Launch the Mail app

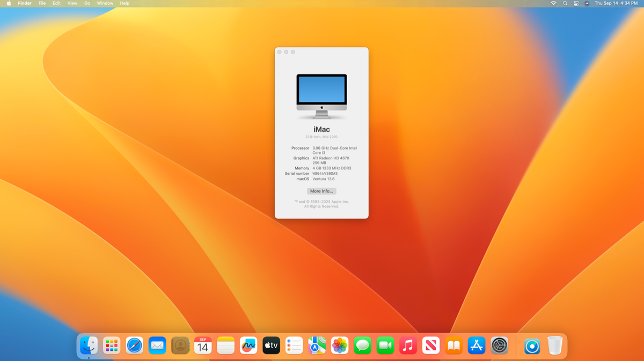click(x=157, y=345)
